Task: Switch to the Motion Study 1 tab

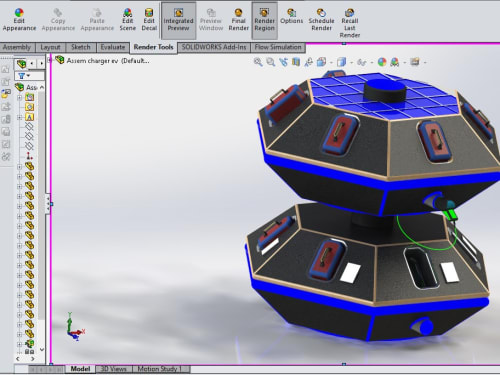Action: pyautogui.click(x=161, y=369)
